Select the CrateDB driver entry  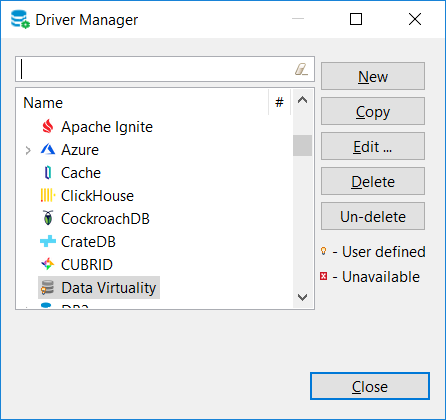tap(88, 242)
